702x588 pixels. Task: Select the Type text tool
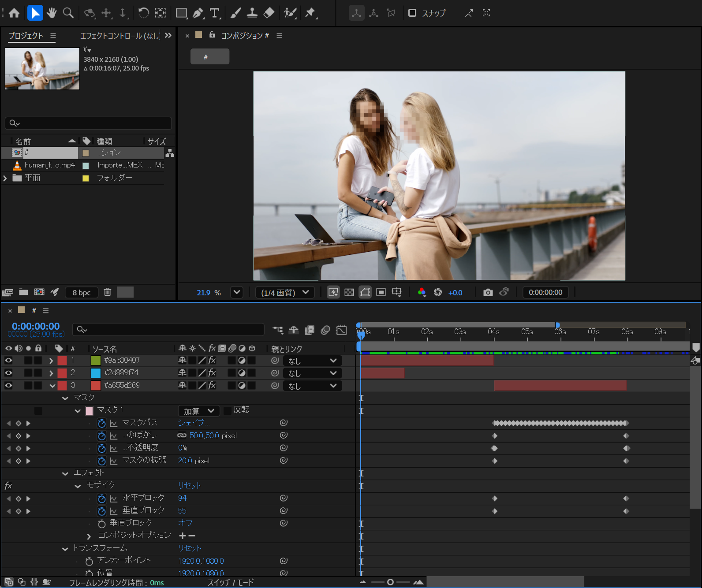(215, 13)
